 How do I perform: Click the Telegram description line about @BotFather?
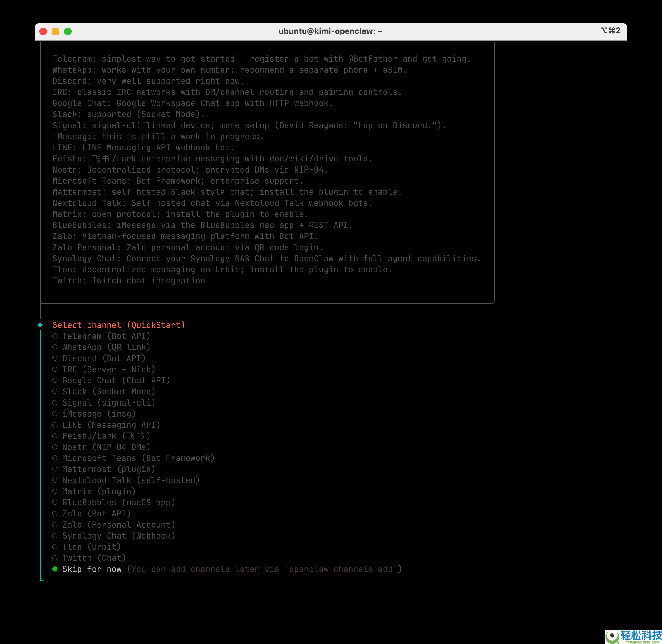click(x=261, y=59)
